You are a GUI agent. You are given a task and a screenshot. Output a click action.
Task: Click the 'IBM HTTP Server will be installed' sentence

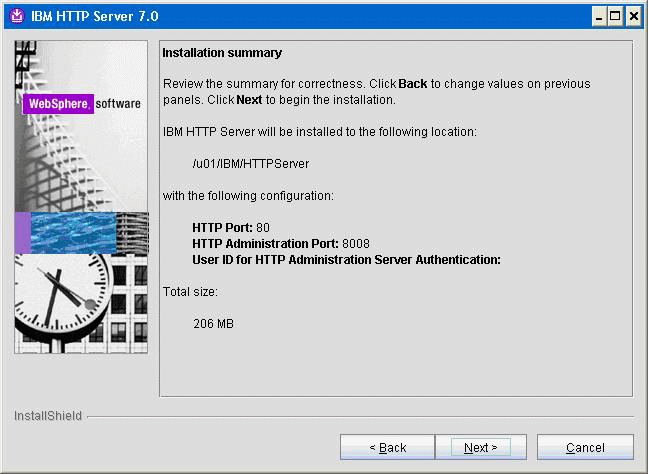click(319, 132)
